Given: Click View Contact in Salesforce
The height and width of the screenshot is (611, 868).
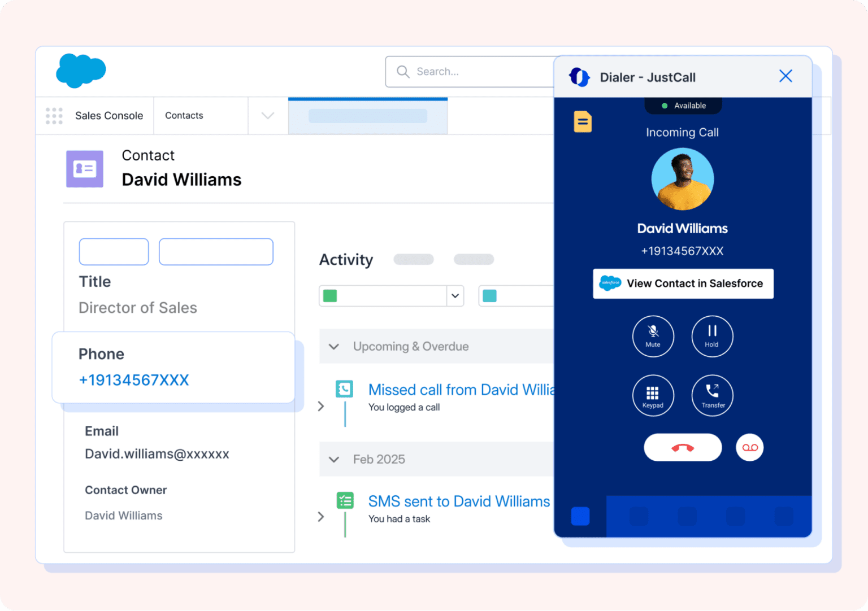Looking at the screenshot, I should click(683, 283).
